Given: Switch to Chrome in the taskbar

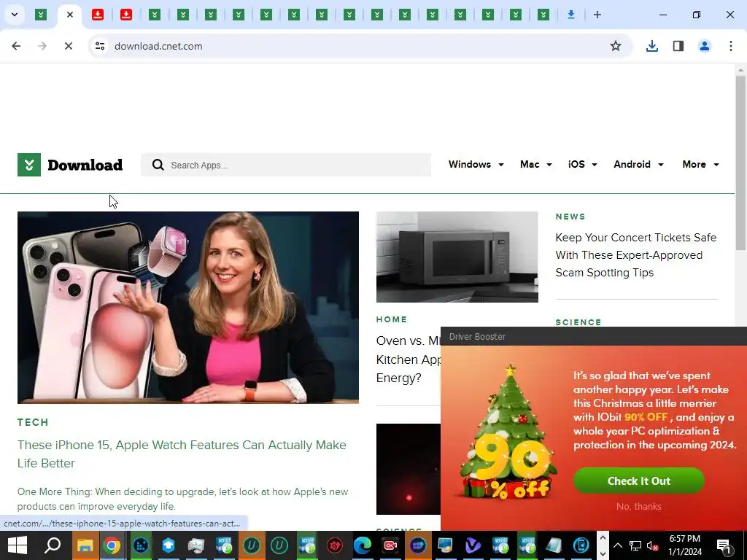Looking at the screenshot, I should coord(112,545).
